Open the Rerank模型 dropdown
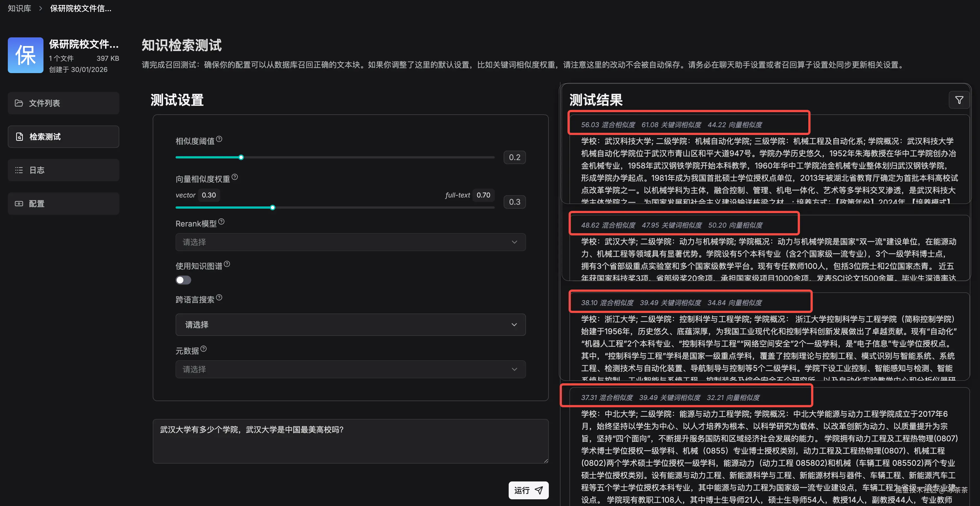980x506 pixels. [350, 242]
